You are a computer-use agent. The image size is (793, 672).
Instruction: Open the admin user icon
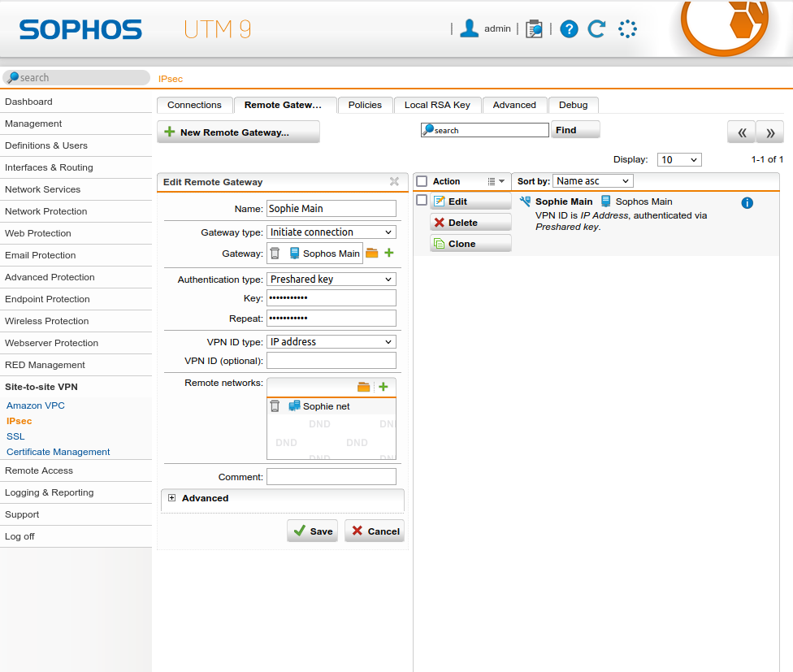(x=469, y=29)
